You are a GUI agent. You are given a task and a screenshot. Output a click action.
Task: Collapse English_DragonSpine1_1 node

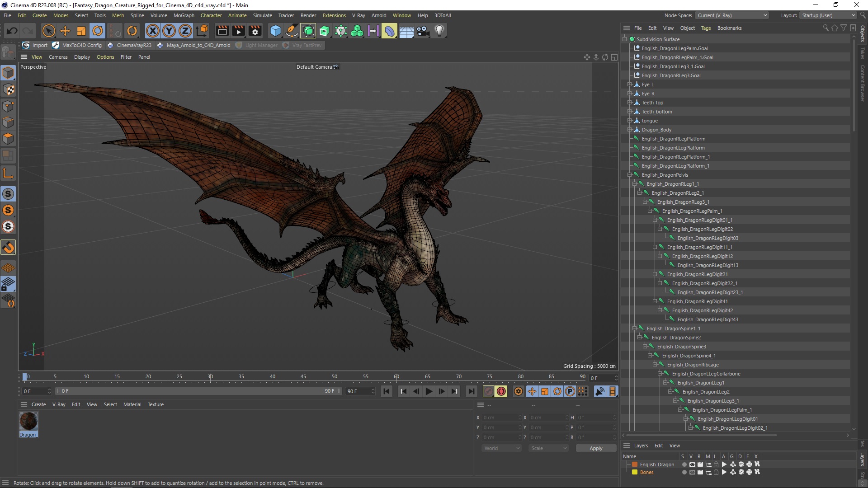(635, 328)
